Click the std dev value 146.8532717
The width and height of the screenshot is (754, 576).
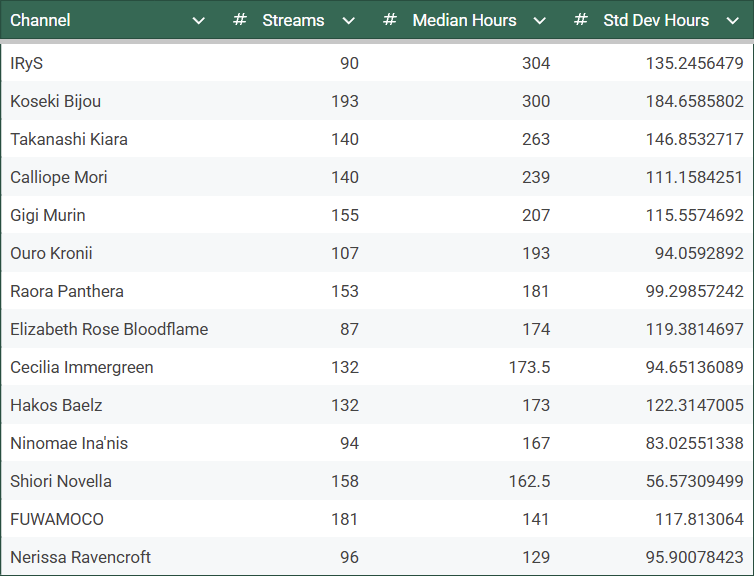click(x=695, y=139)
